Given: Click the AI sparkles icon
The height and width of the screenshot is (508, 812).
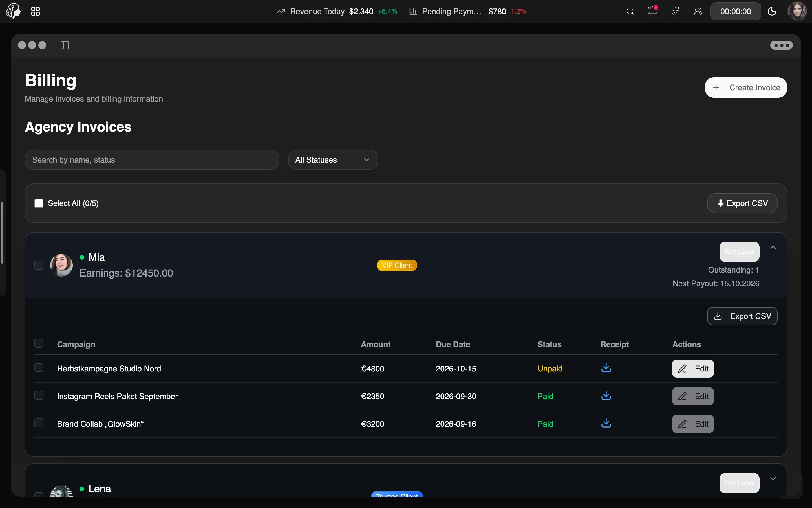Looking at the screenshot, I should (676, 11).
